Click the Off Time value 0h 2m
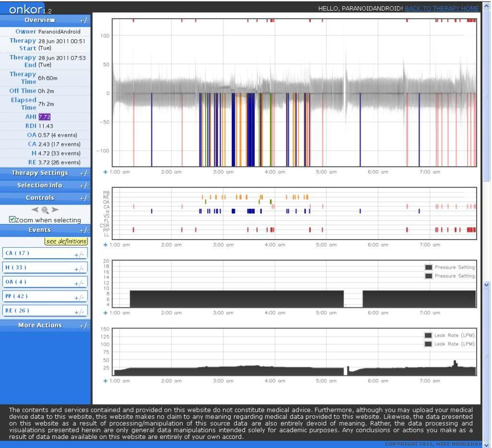 click(46, 91)
